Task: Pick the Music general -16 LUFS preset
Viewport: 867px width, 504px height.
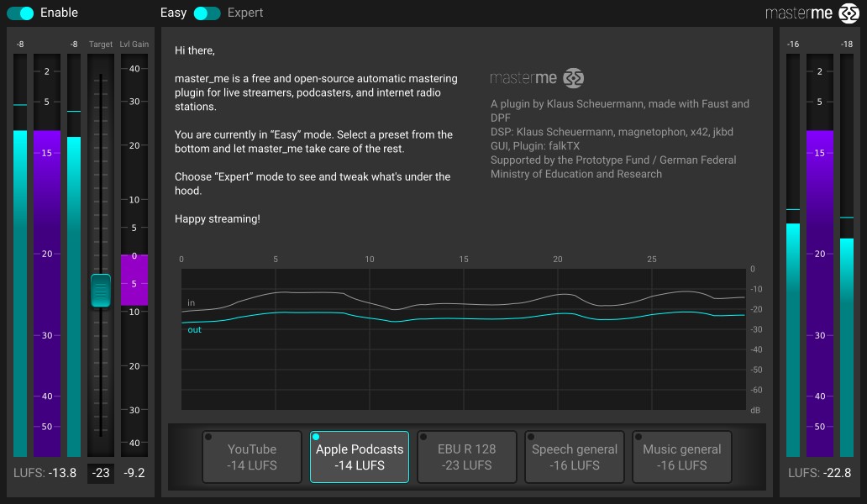Action: tap(681, 457)
